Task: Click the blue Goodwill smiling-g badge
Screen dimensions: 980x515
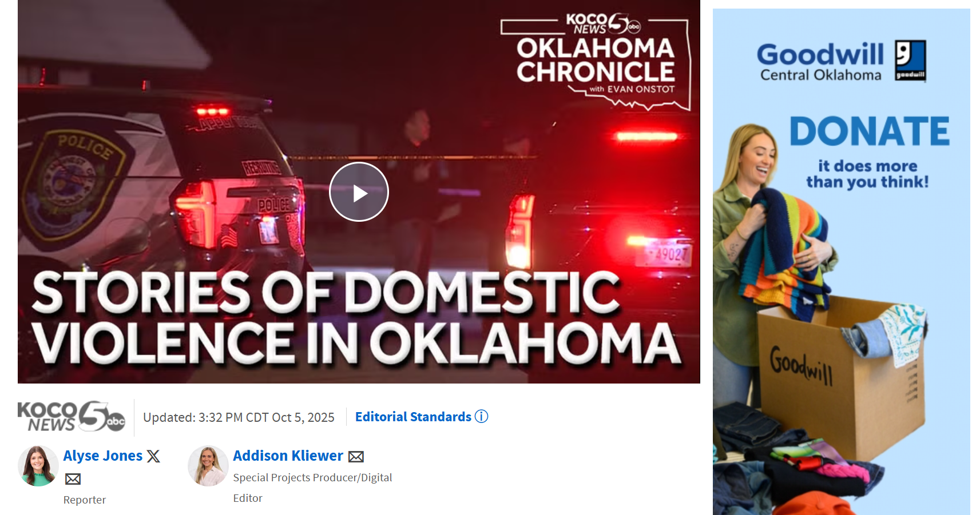Action: tap(910, 61)
